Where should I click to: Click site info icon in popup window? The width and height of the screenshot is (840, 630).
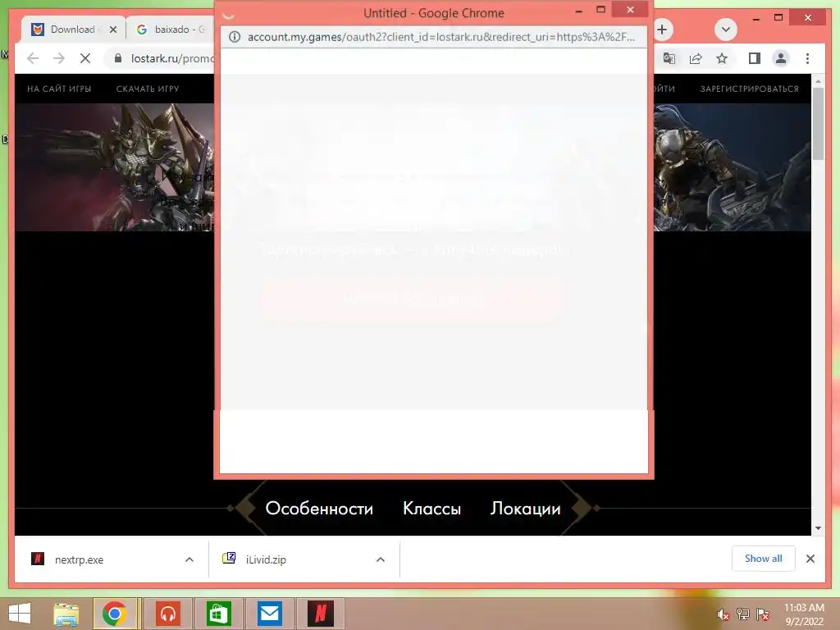(x=235, y=37)
